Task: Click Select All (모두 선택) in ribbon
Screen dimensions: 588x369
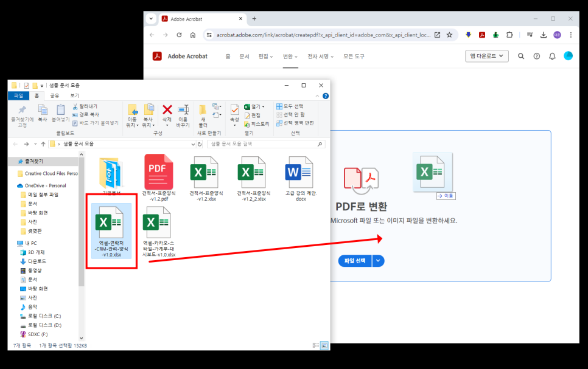Action: 290,106
